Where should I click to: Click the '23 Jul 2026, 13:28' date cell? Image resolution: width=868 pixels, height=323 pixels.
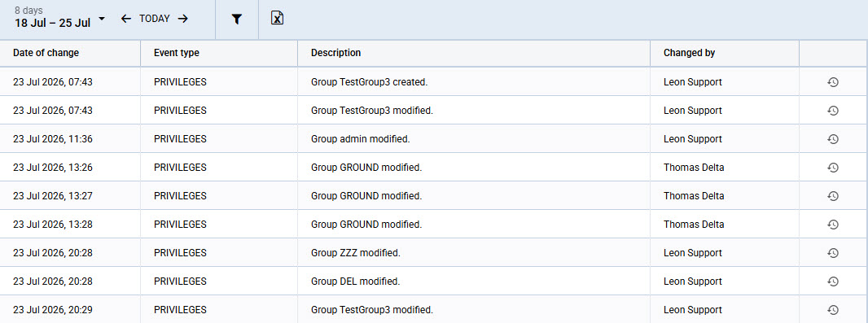pyautogui.click(x=53, y=225)
